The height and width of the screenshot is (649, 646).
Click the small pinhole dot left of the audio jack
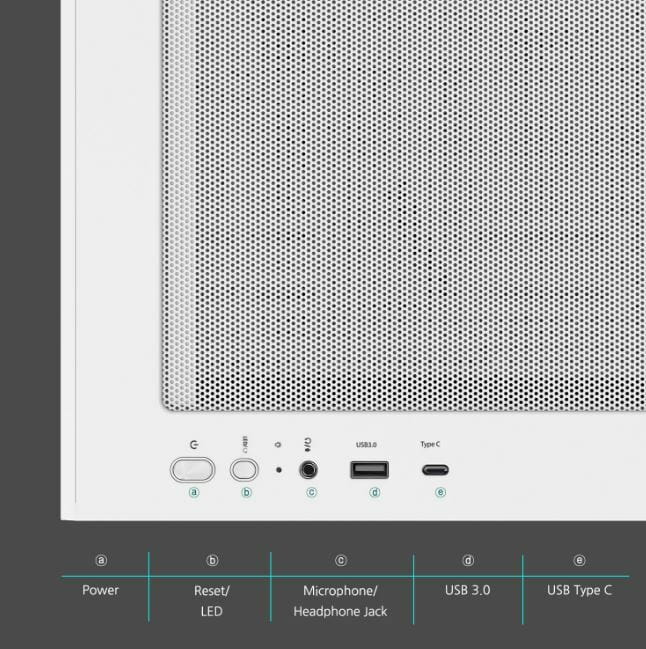279,469
